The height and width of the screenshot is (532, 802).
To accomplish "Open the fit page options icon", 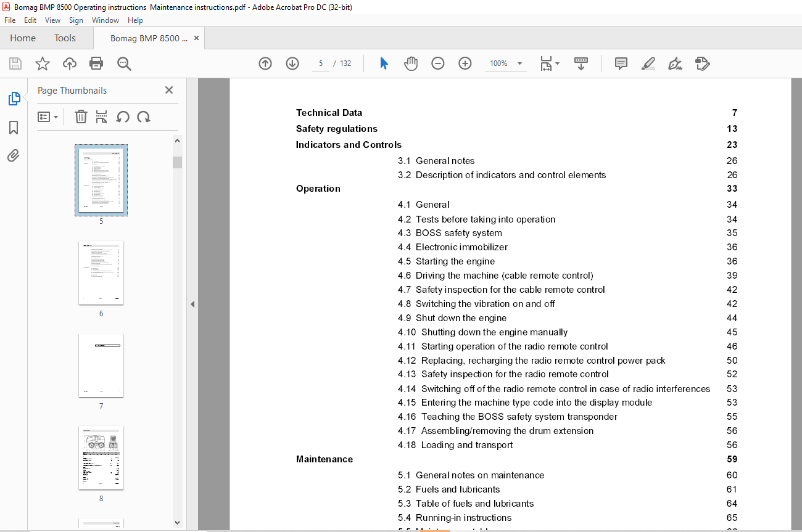I will pyautogui.click(x=549, y=63).
